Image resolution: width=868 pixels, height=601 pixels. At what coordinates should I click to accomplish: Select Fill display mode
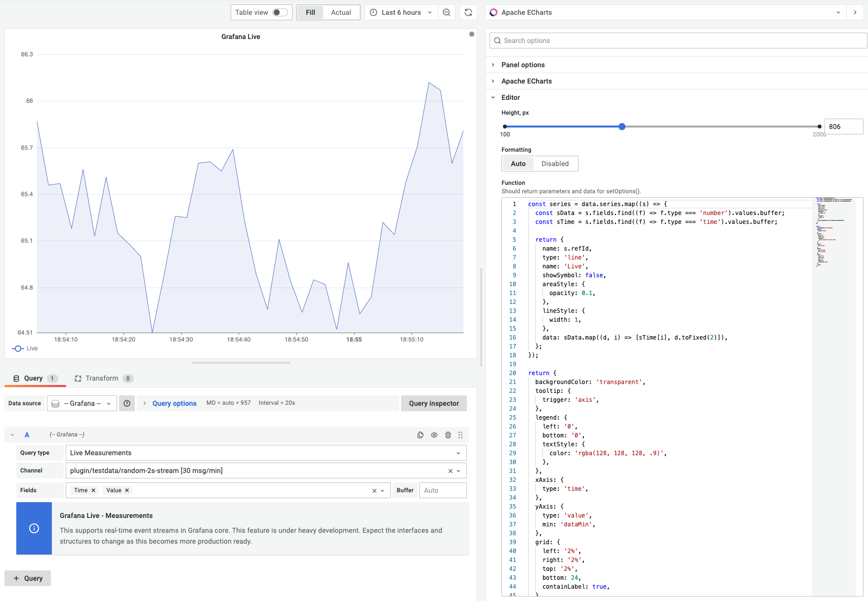click(310, 12)
